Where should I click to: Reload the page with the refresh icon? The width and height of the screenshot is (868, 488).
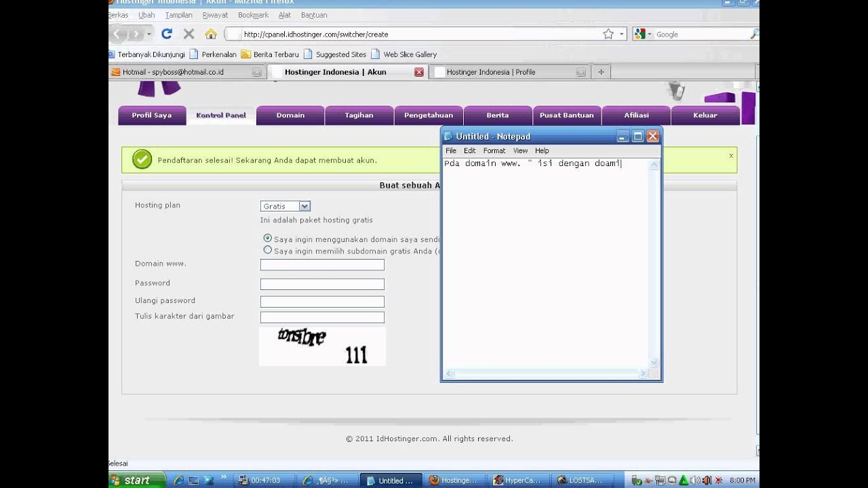tap(166, 34)
